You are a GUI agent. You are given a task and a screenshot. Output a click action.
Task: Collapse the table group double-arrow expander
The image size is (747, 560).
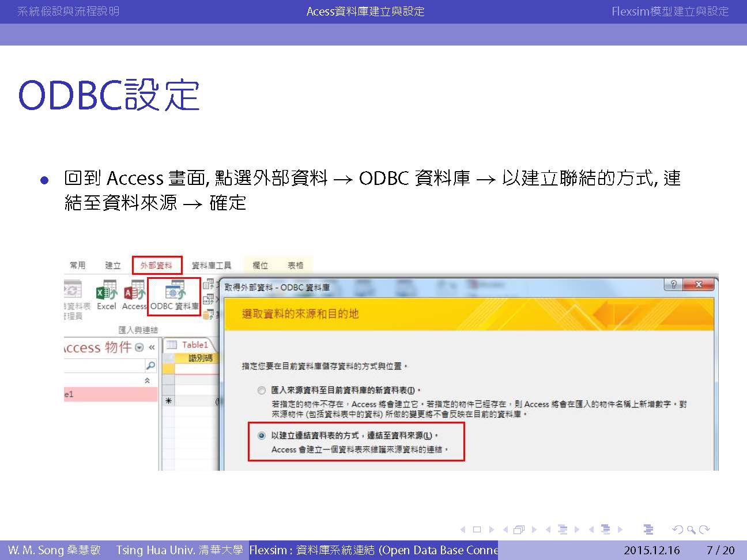(x=148, y=381)
